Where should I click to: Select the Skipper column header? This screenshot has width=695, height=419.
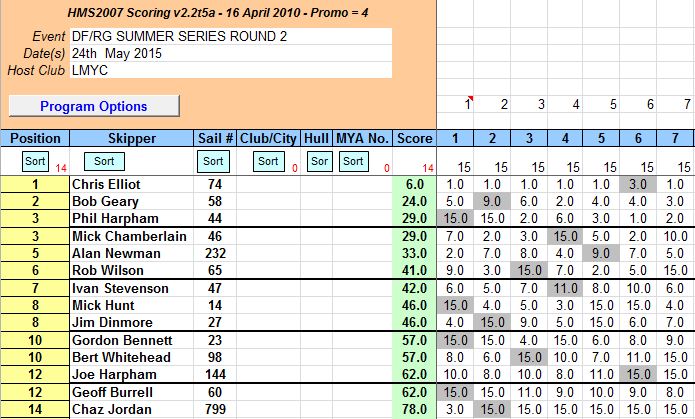pyautogui.click(x=131, y=139)
